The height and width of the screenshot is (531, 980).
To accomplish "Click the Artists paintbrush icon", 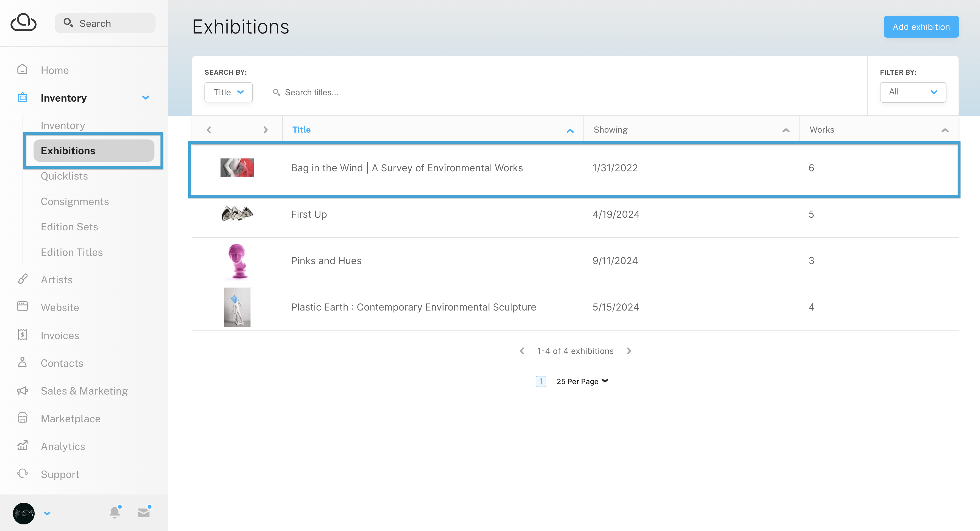I will [x=23, y=280].
